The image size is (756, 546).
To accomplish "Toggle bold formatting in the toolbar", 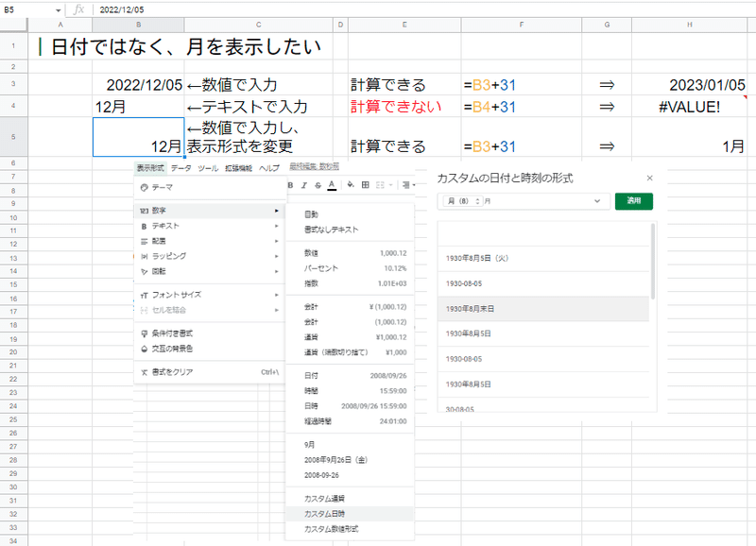I will pyautogui.click(x=291, y=185).
